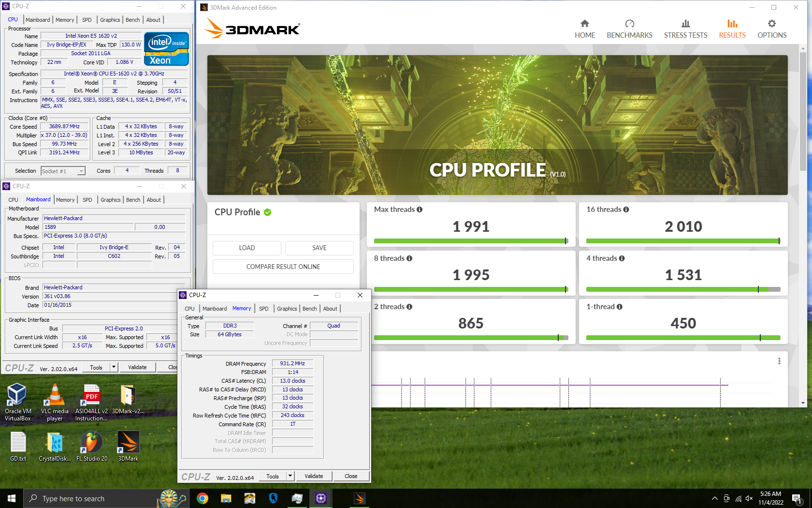Click the 3DMark vertical scrollbar
The image size is (812, 508).
pos(803,110)
